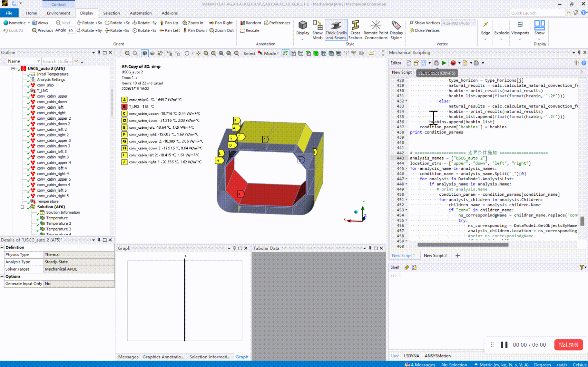
Task: Open the Viewports tool
Action: click(x=520, y=30)
